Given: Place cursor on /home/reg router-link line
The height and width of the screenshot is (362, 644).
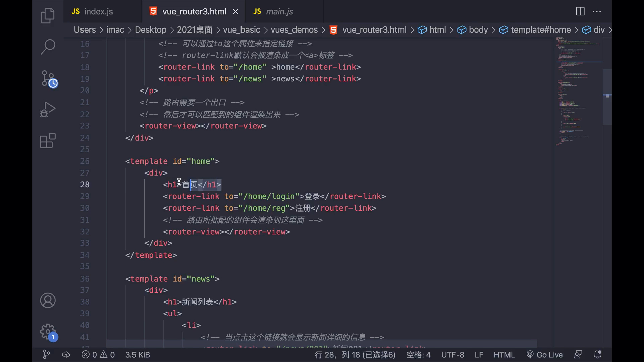Looking at the screenshot, I should (270, 208).
